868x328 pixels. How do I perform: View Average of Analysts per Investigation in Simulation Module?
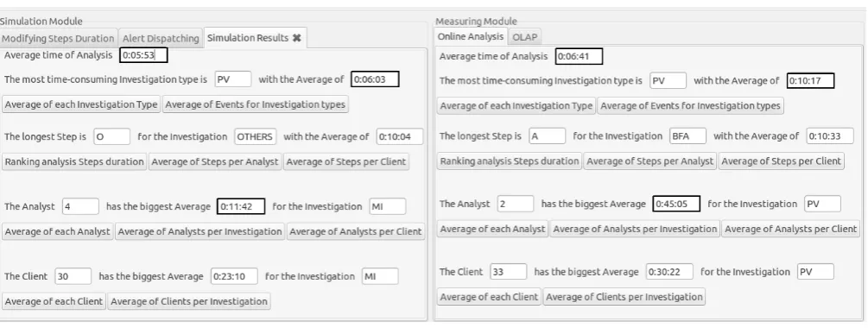(x=200, y=231)
